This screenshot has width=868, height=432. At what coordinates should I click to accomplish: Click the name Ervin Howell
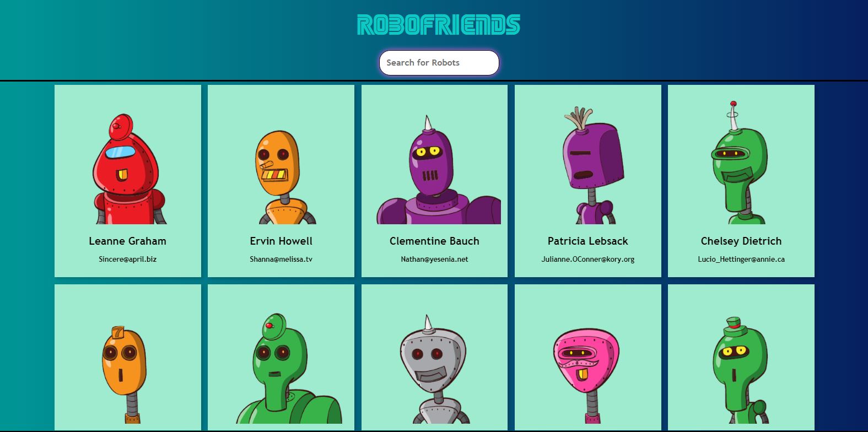tap(281, 241)
